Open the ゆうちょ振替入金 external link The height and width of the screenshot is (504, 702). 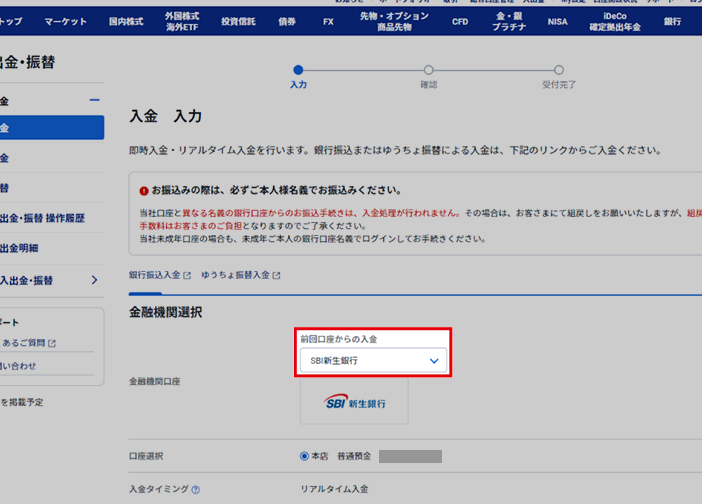pyautogui.click(x=240, y=275)
